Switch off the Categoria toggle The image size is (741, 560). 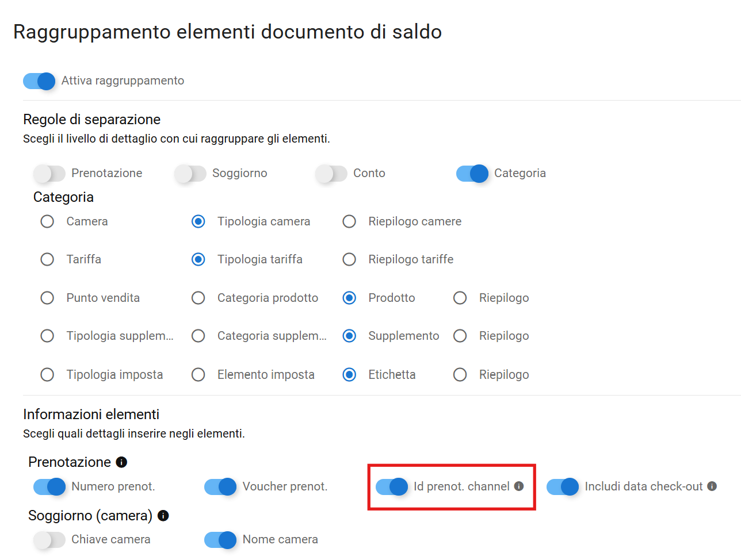pos(472,174)
